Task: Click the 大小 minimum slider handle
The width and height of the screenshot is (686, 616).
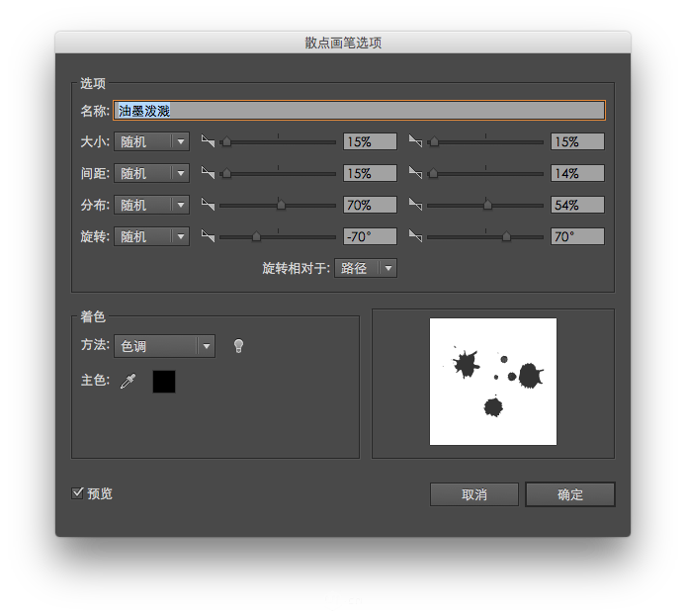Action: [226, 141]
